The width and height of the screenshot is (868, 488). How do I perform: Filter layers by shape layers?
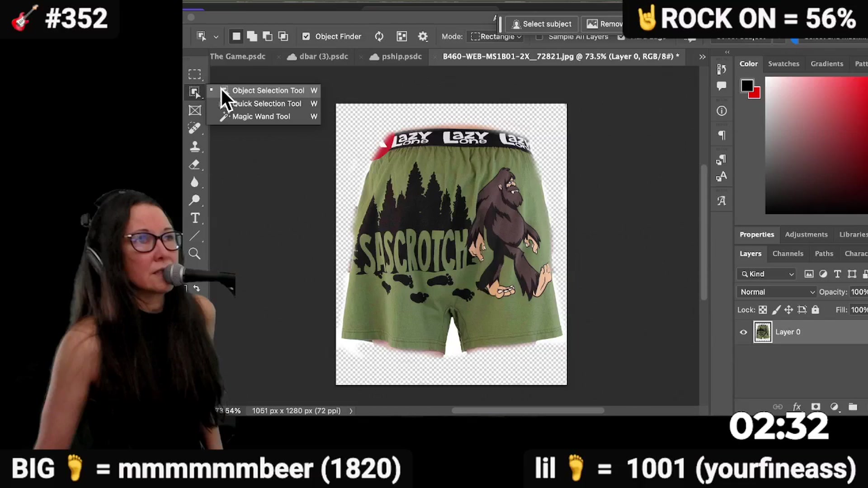[x=852, y=274]
